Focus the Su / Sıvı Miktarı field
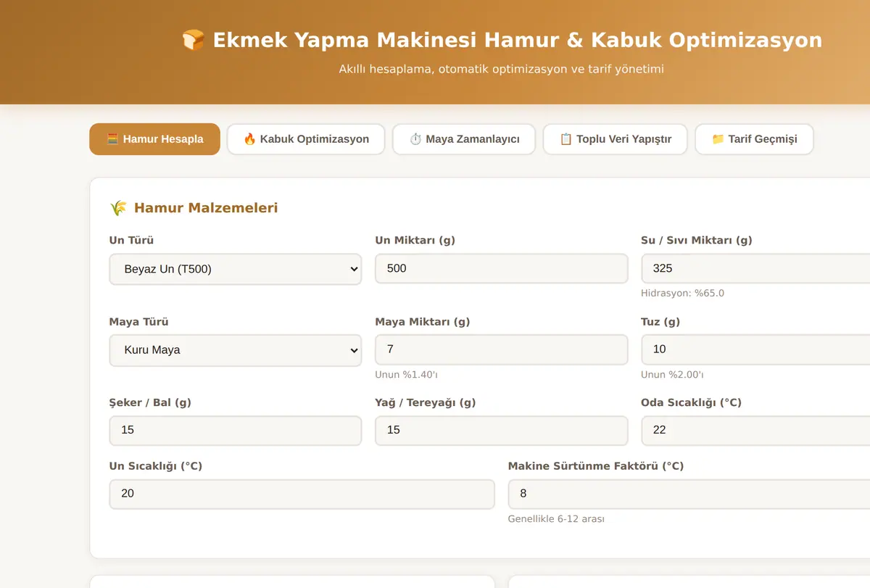870x588 pixels. [756, 268]
